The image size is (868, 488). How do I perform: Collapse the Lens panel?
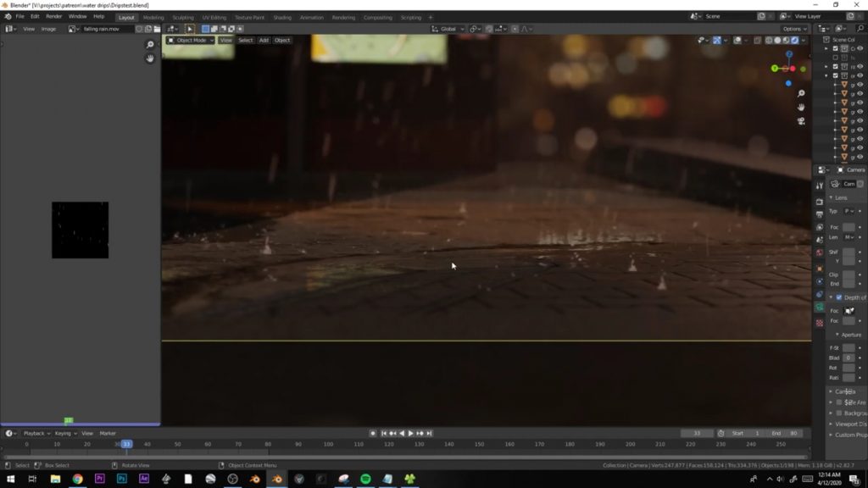click(x=839, y=197)
